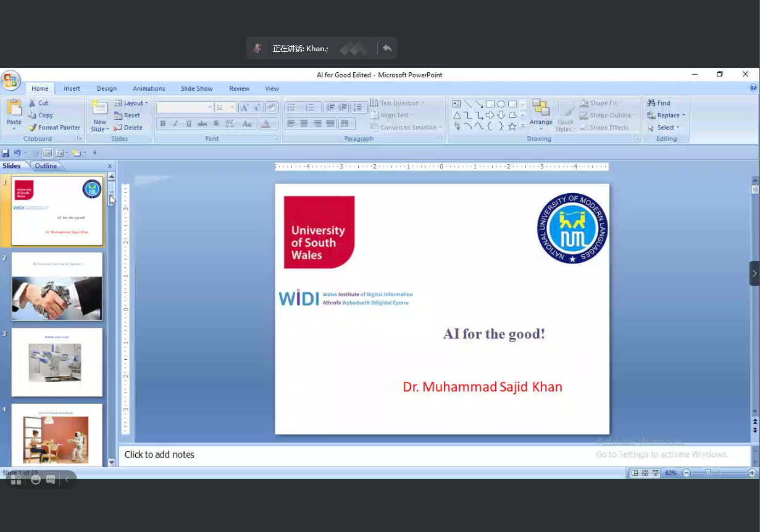760x532 pixels.
Task: Click the Delete slide button
Action: (x=128, y=128)
